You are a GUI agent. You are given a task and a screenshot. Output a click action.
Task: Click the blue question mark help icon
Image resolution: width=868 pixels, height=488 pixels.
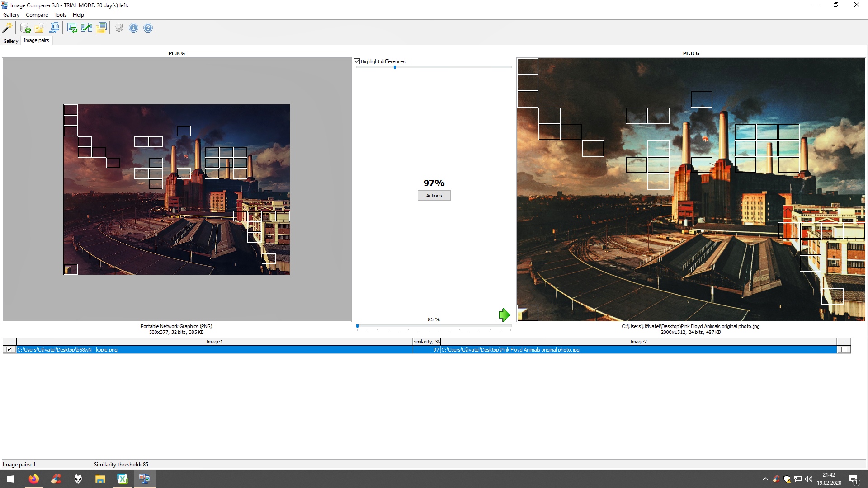coord(148,28)
